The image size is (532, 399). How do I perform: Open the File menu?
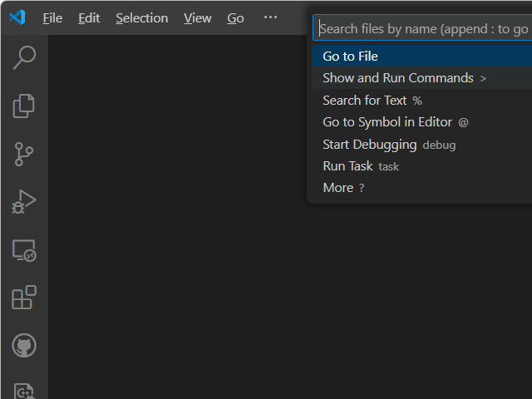[52, 17]
